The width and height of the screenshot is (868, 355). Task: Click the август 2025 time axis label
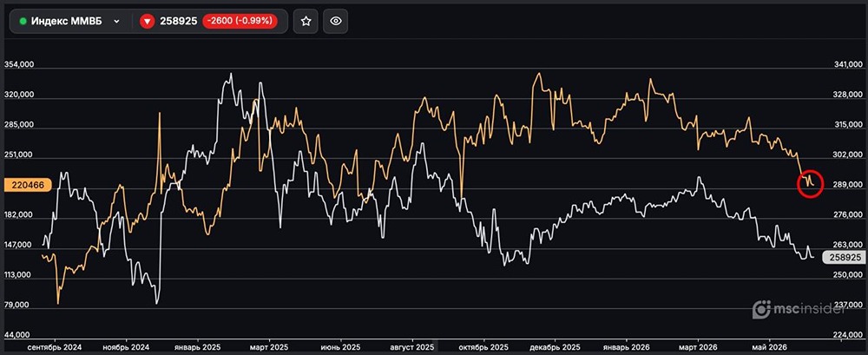click(412, 347)
